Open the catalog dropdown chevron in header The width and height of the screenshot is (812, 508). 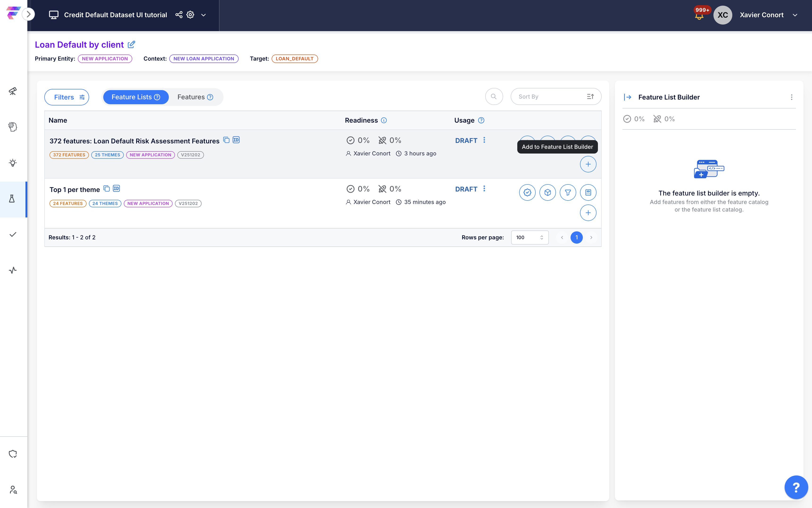pos(203,15)
